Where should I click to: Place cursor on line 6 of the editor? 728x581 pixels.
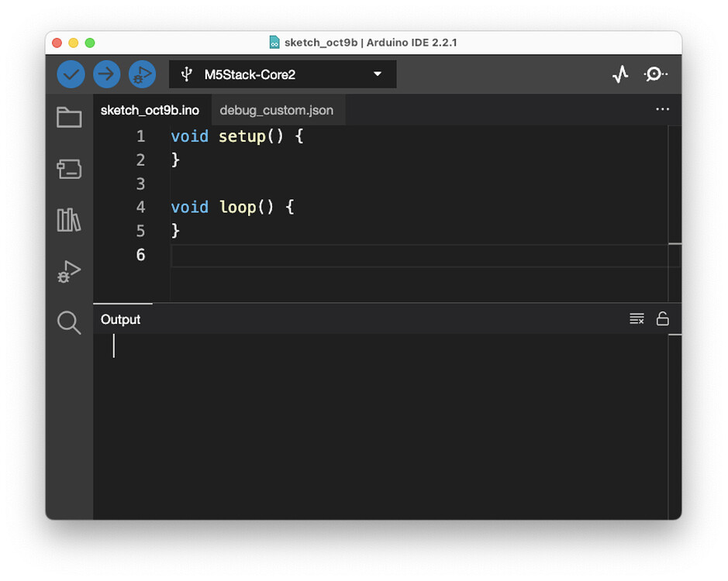click(310, 255)
